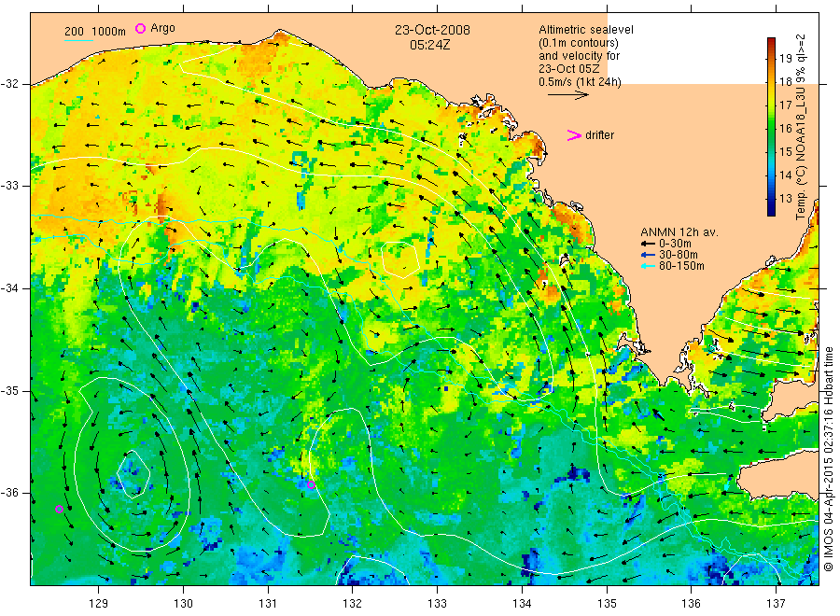Click the blue 30-80m arrow legend icon
Image resolution: width=840 pixels, height=616 pixels.
pyautogui.click(x=649, y=255)
